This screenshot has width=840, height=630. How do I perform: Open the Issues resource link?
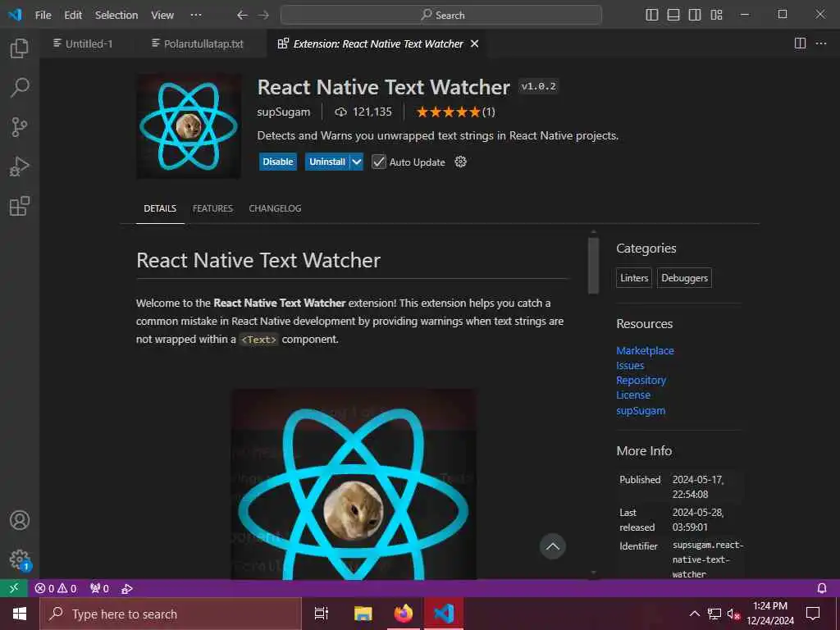pyautogui.click(x=630, y=365)
